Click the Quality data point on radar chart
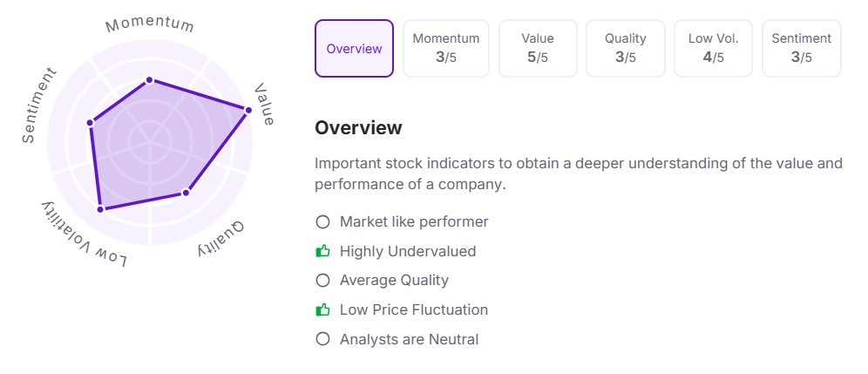This screenshot has height=374, width=868. (x=186, y=192)
